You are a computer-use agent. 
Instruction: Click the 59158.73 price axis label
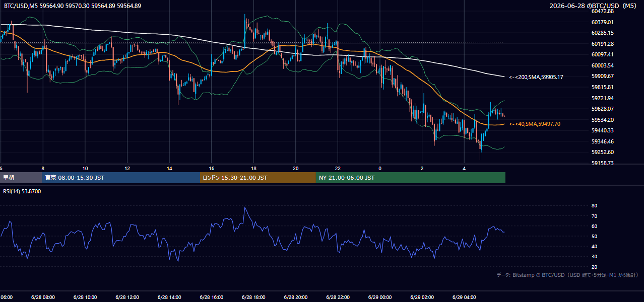click(602, 163)
